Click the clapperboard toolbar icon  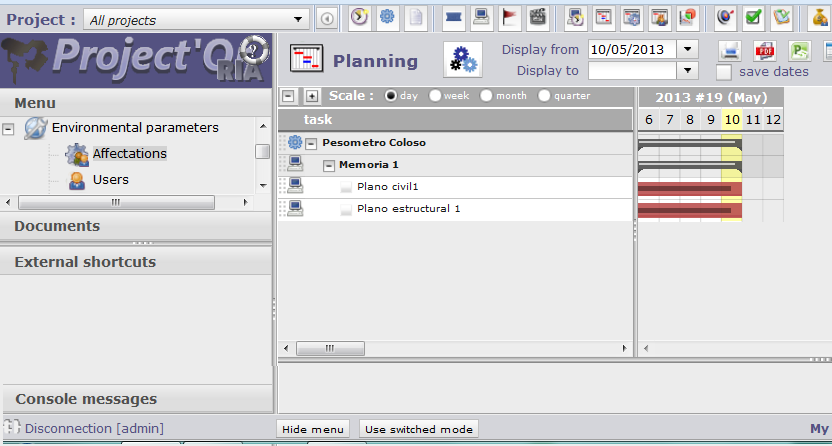[538, 17]
